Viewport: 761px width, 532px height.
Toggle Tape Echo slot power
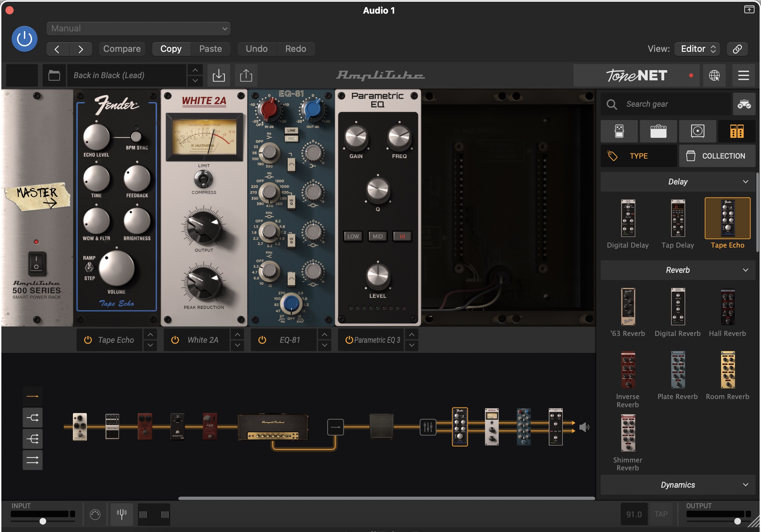point(88,340)
